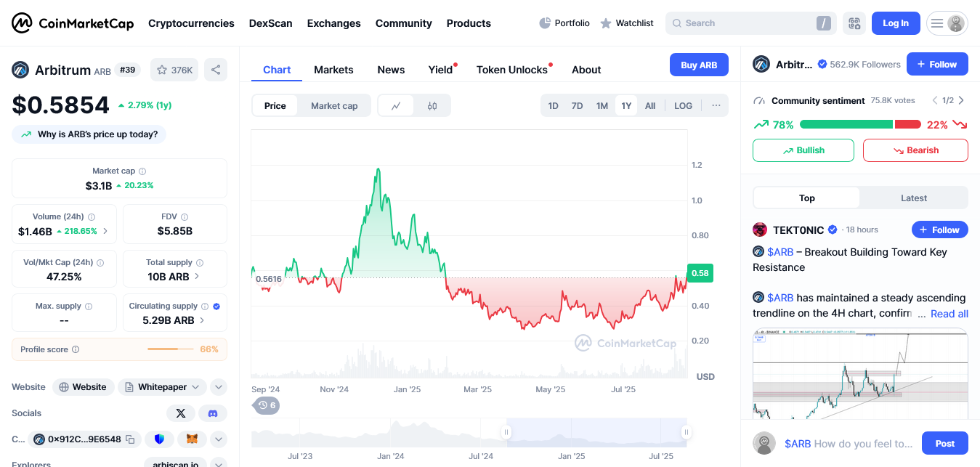The width and height of the screenshot is (980, 467).
Task: Click the Log In button
Action: pyautogui.click(x=896, y=23)
